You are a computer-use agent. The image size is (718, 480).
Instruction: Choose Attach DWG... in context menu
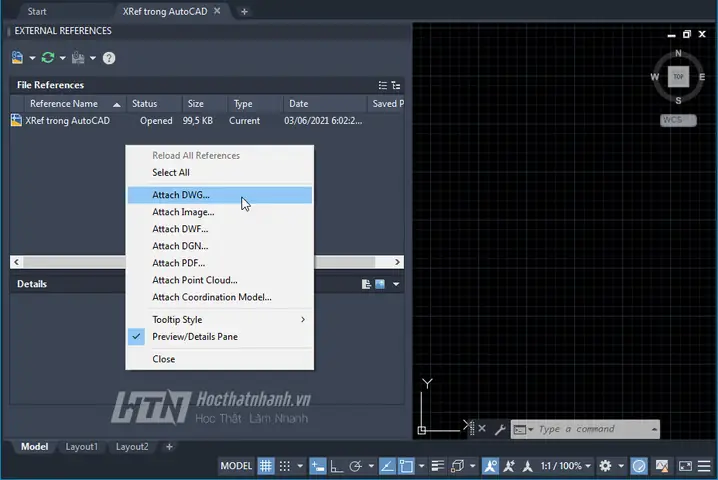tap(220, 195)
